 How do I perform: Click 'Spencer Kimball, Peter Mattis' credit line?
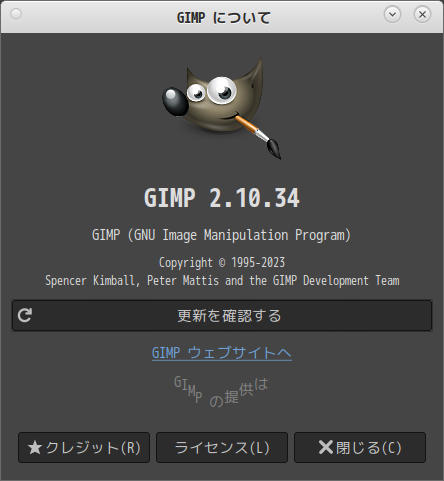tap(222, 281)
